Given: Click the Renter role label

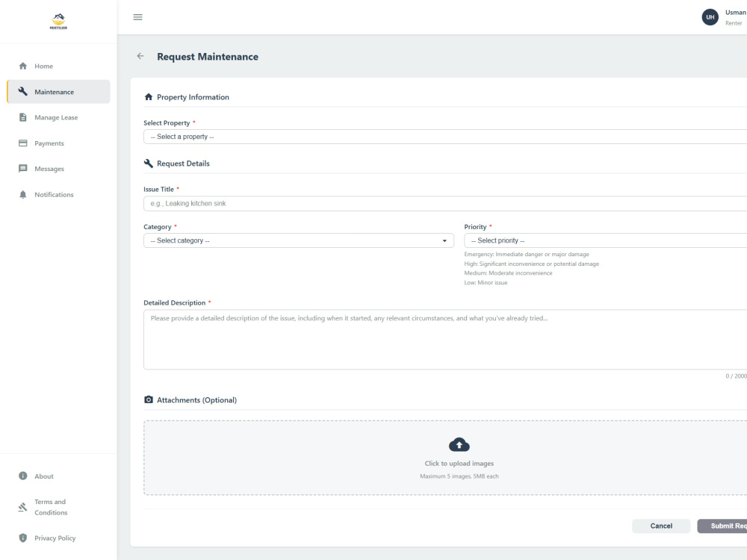Looking at the screenshot, I should coord(734,23).
